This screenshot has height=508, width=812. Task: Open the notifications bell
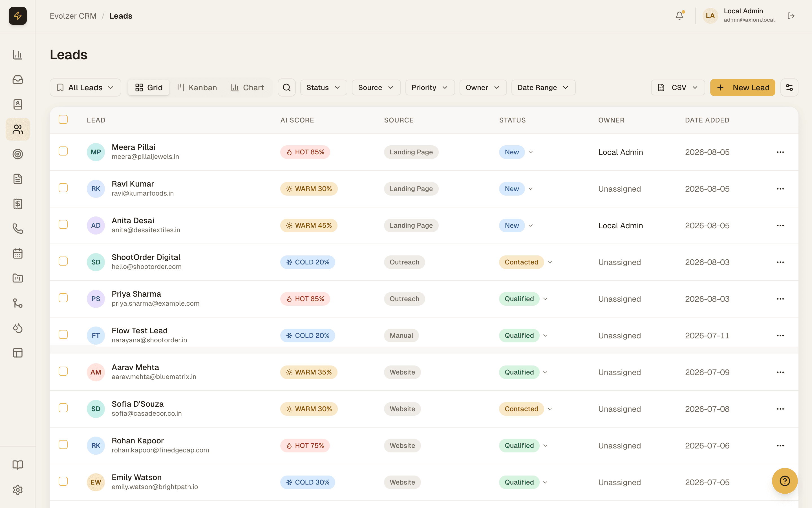tap(679, 16)
